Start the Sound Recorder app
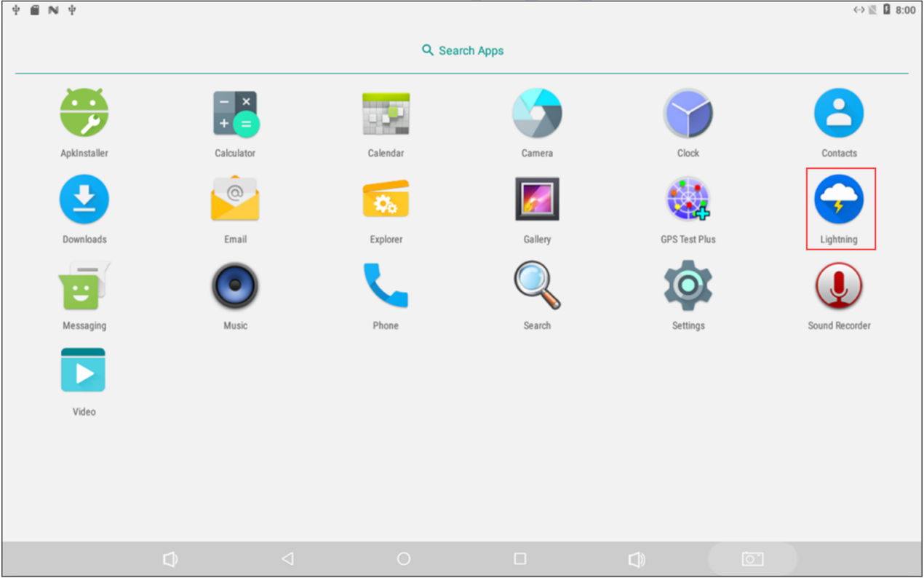The image size is (924, 578). click(839, 286)
